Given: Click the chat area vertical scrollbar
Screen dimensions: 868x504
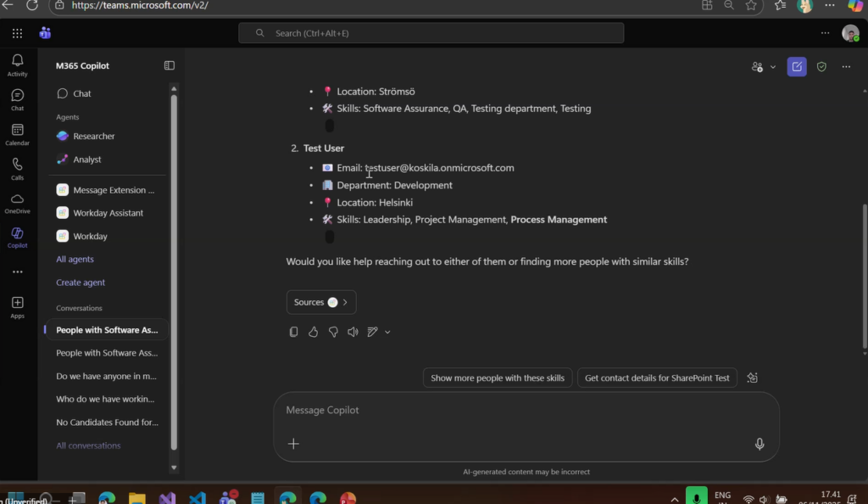Looking at the screenshot, I should [864, 276].
